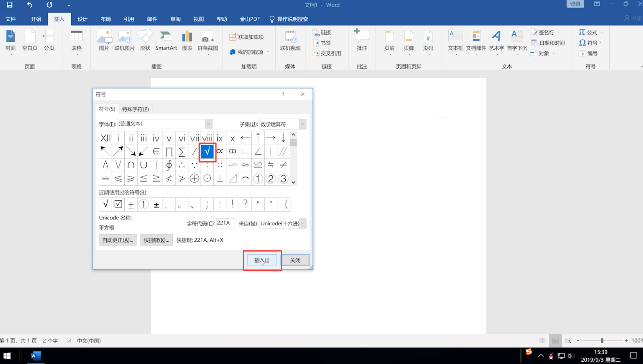Image resolution: width=643 pixels, height=364 pixels.
Task: Choose the checked box ☑ recent symbol
Action: point(118,204)
